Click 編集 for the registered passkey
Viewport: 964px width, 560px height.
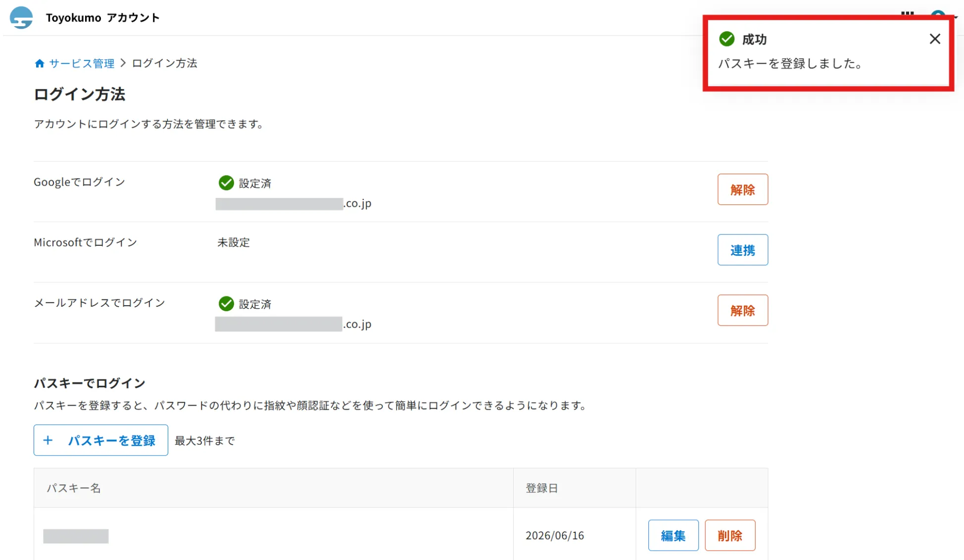pyautogui.click(x=673, y=535)
